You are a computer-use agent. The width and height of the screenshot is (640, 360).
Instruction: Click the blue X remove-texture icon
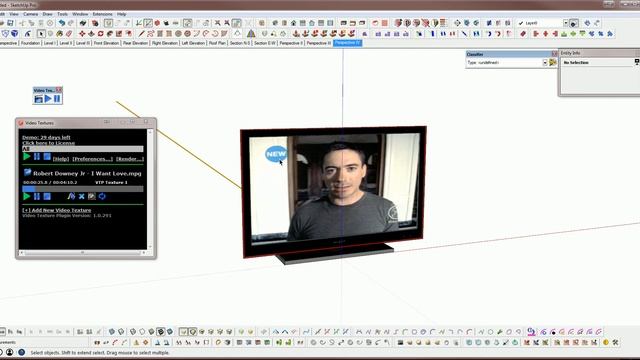tap(82, 196)
